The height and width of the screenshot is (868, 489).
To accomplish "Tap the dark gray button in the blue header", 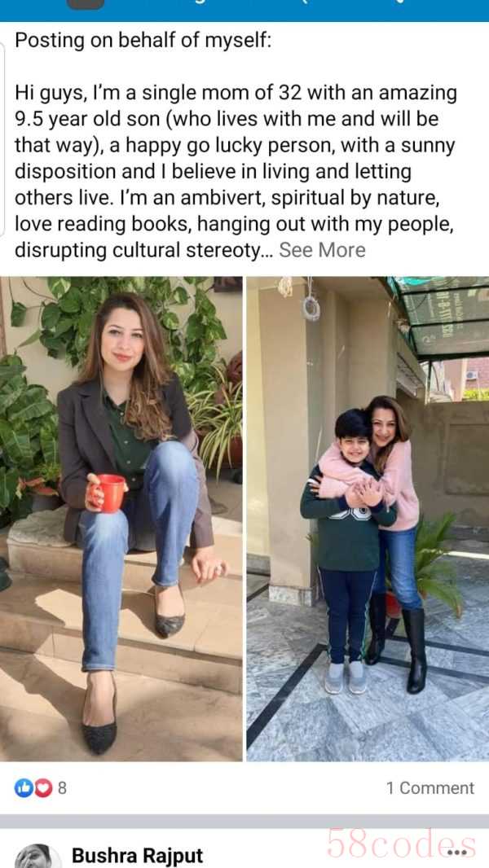I will click(x=86, y=4).
